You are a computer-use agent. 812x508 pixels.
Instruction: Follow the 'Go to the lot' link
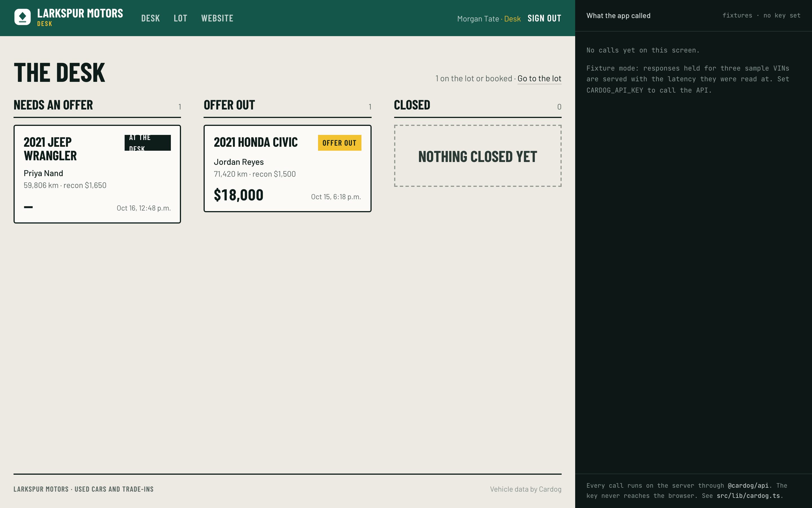(539, 79)
